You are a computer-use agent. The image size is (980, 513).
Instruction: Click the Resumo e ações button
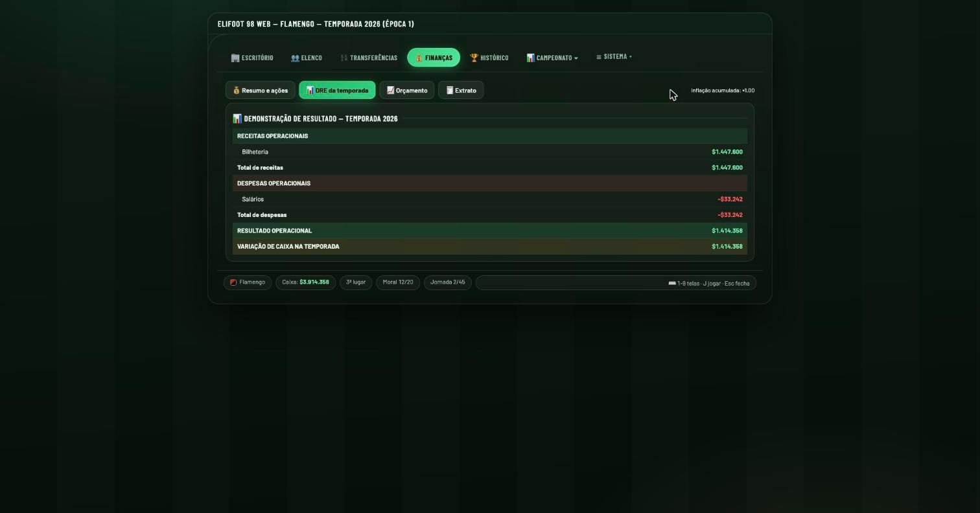click(261, 90)
